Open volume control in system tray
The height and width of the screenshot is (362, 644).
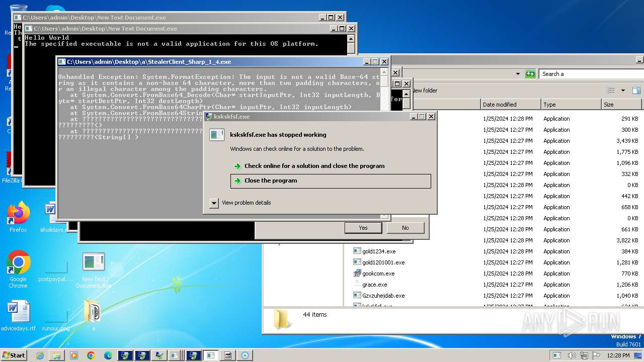click(571, 355)
